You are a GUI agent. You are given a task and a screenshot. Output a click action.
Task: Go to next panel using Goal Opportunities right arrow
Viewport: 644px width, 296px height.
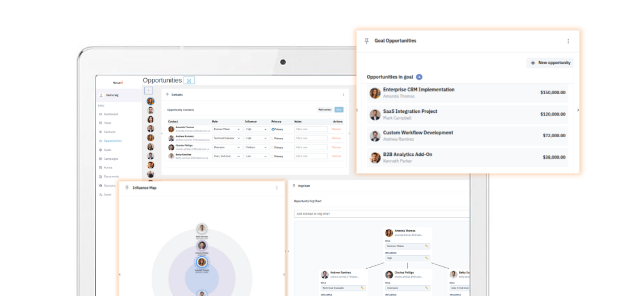click(x=578, y=110)
